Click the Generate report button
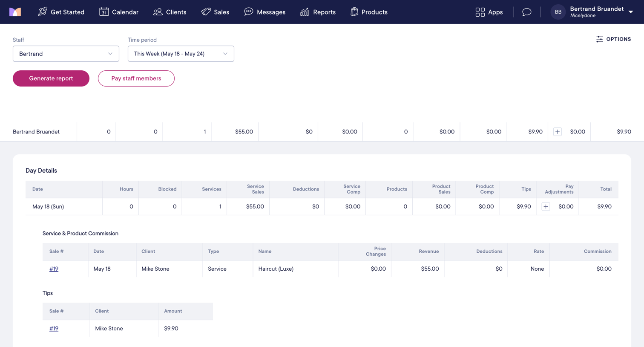 click(x=51, y=78)
